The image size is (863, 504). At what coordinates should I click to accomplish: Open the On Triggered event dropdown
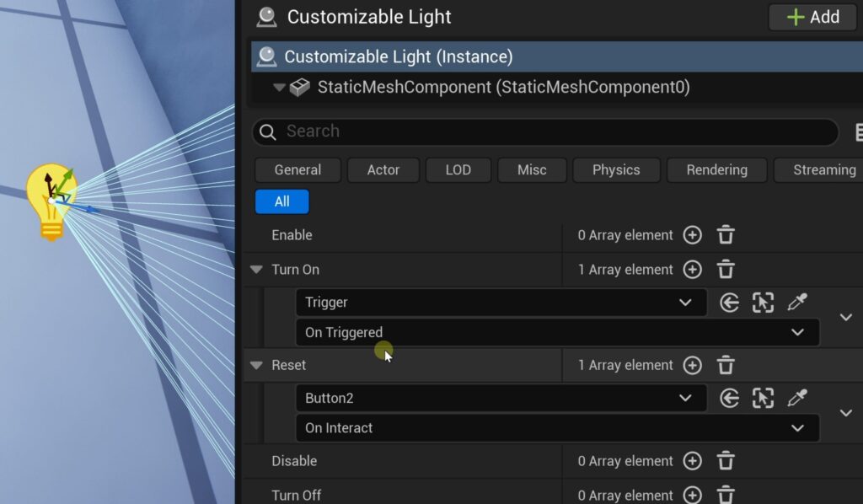556,333
